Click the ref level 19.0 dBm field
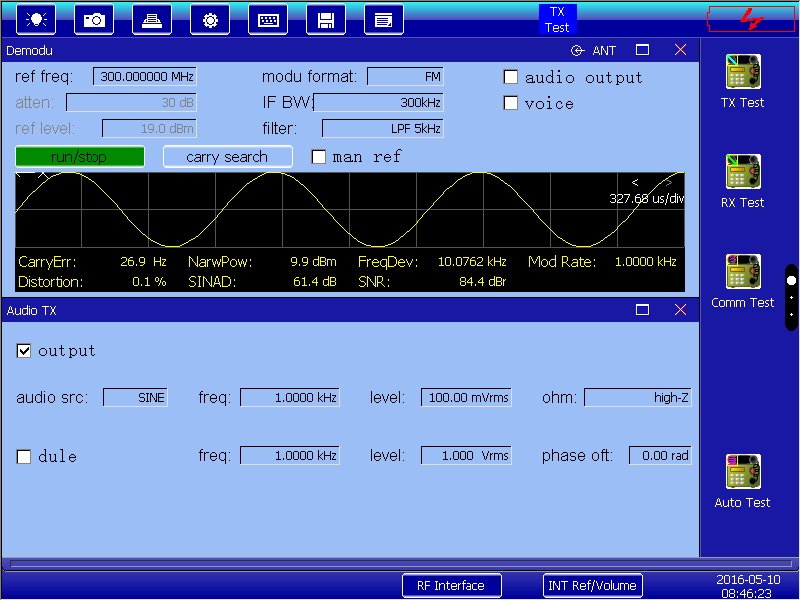Viewport: 800px width, 600px height. point(149,129)
